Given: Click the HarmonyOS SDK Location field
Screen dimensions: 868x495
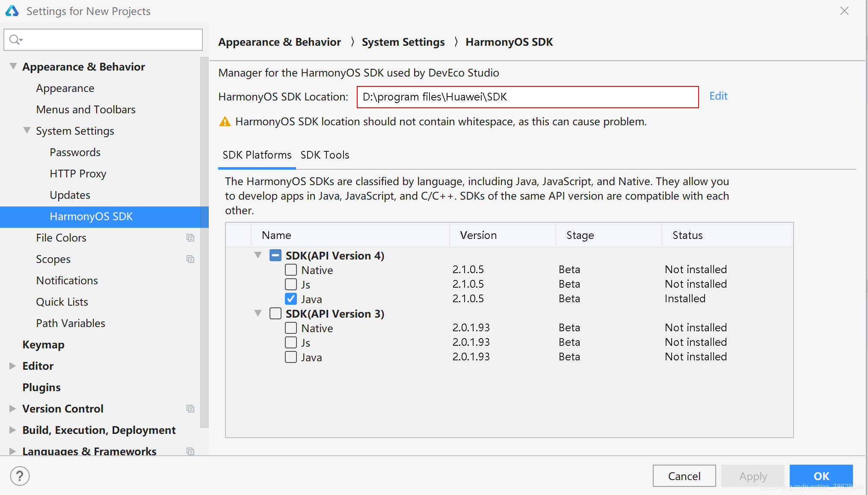Looking at the screenshot, I should tap(527, 97).
